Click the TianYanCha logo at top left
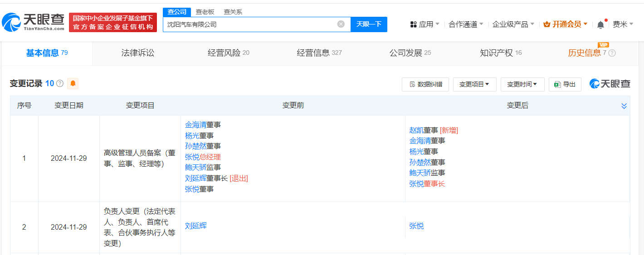The height and width of the screenshot is (255, 644). tap(33, 22)
